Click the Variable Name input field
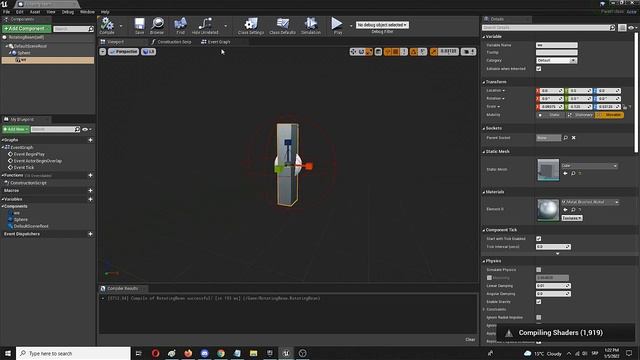640x360 pixels. pyautogui.click(x=557, y=45)
